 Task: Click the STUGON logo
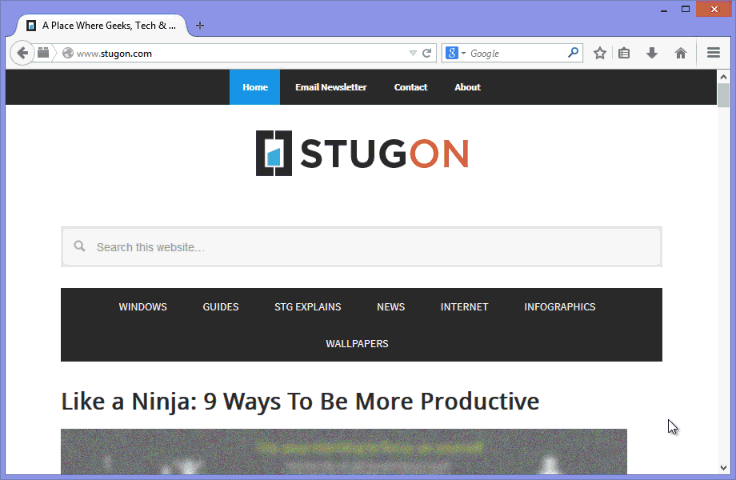coord(362,153)
